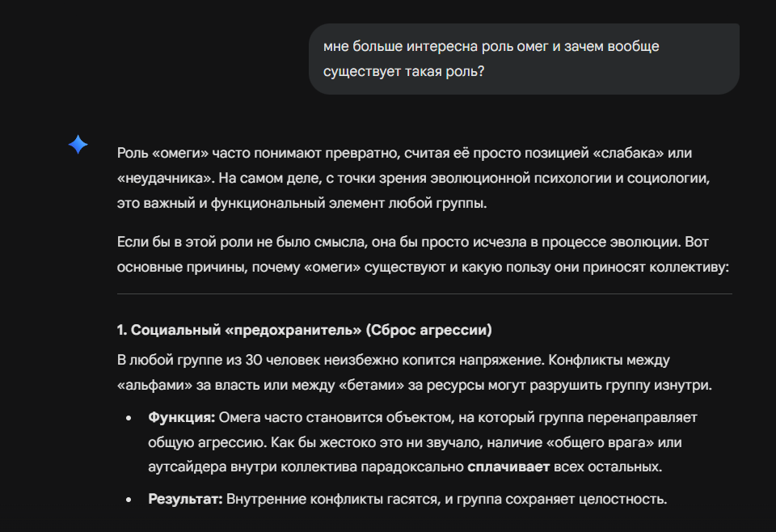This screenshot has width=776, height=532.
Task: Click the paragraph starting with «В любой группе»
Action: pyautogui.click(x=414, y=371)
